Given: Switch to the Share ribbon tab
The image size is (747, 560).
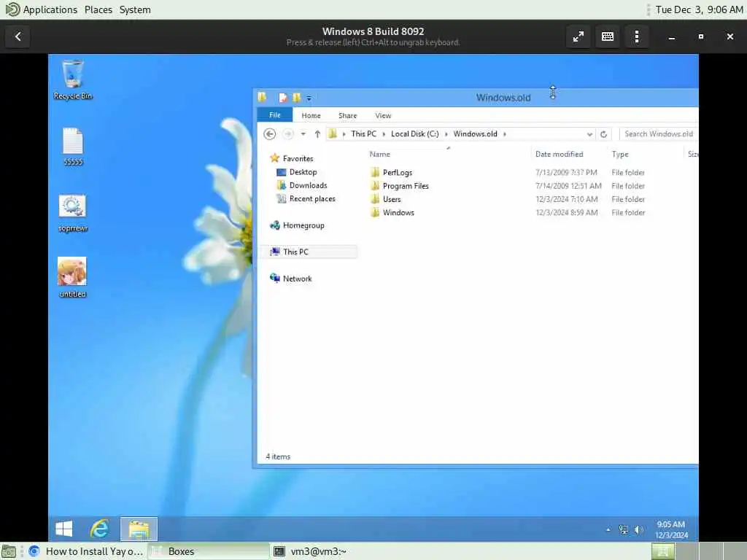Looking at the screenshot, I should (x=348, y=116).
